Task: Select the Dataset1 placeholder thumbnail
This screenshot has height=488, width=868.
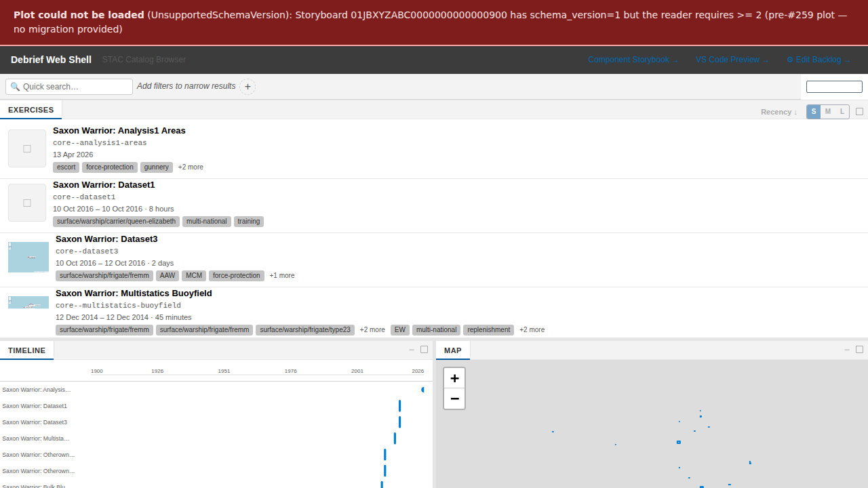Action: 27,203
